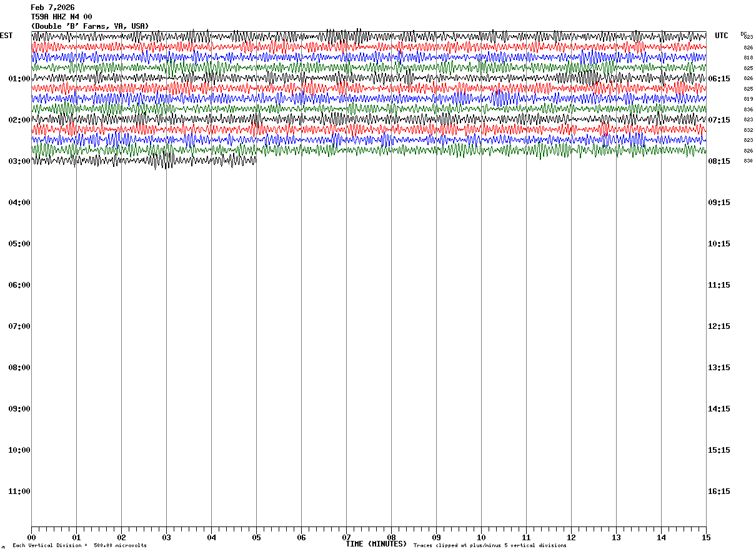Click the UTC time label '14:15'
The height and width of the screenshot is (554, 756).
[x=719, y=409]
